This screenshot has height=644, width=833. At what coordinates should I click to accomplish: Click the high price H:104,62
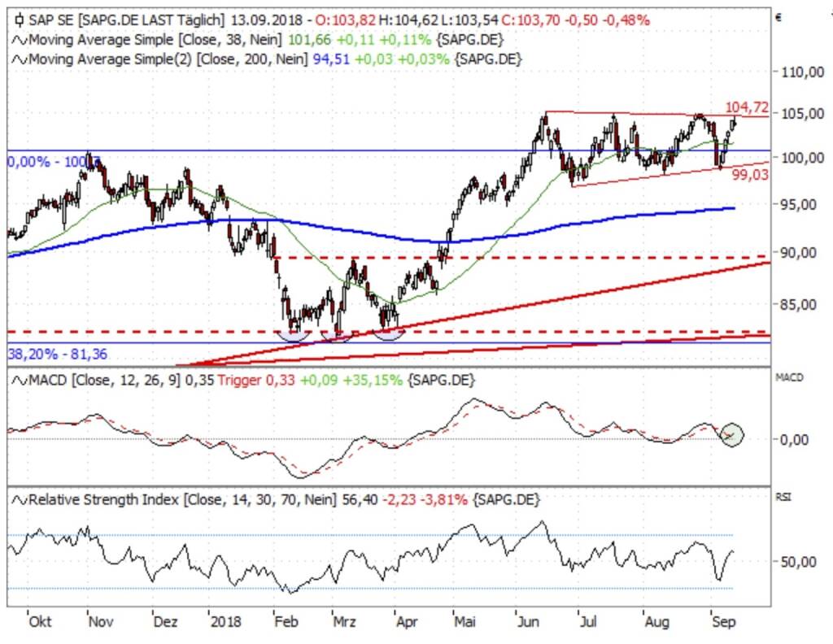click(x=408, y=20)
